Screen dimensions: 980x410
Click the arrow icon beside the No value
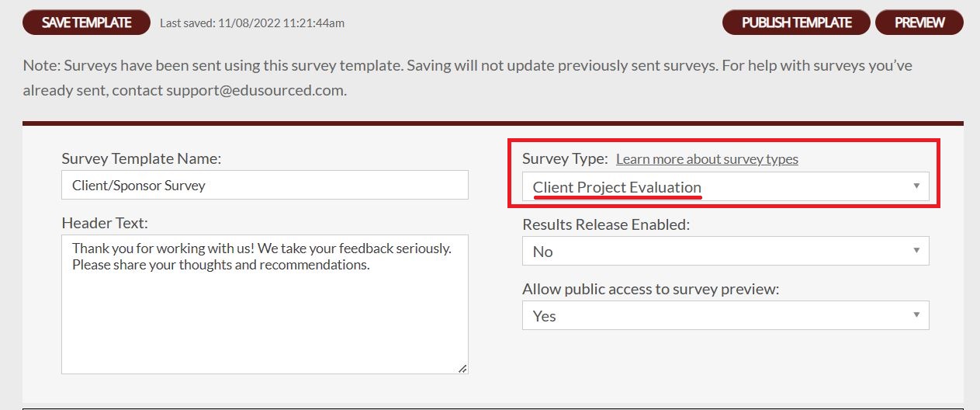click(x=916, y=250)
